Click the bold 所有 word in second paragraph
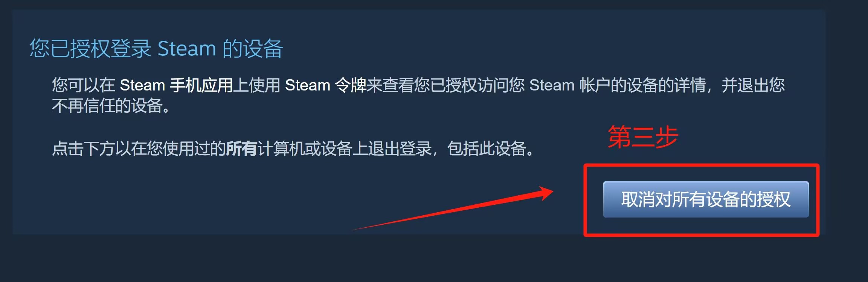Viewport: 868px width, 282px height. pos(241,149)
